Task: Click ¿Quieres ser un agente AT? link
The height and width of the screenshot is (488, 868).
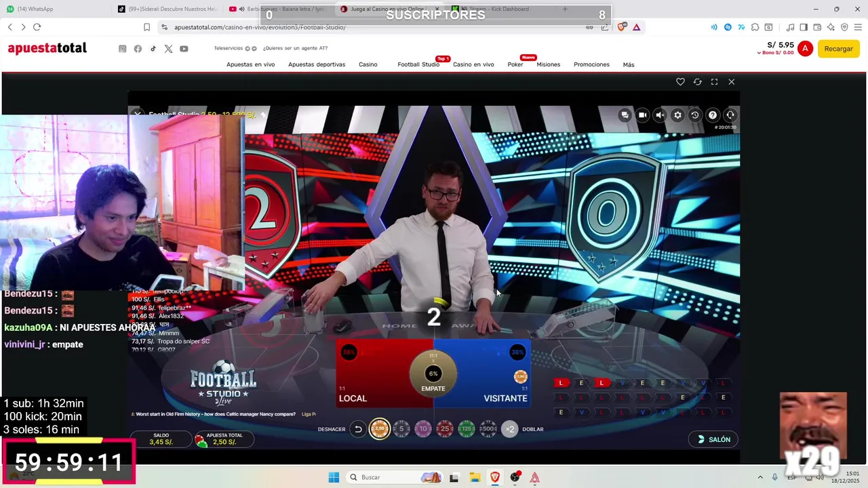Action: click(x=296, y=48)
